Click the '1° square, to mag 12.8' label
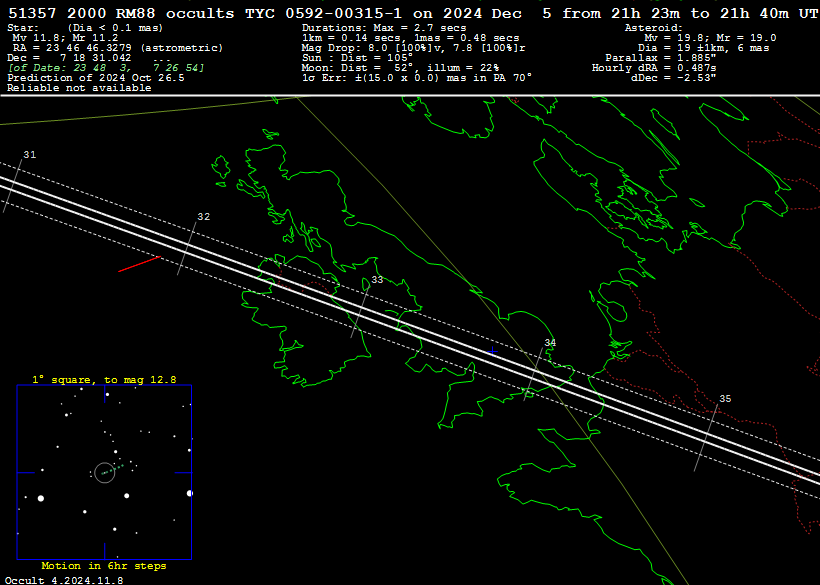820x585 pixels. point(104,380)
